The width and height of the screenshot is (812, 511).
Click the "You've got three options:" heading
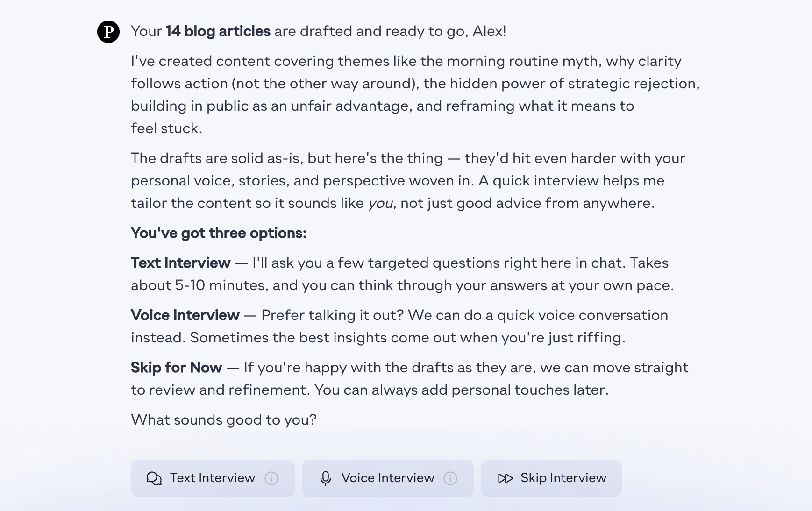click(x=218, y=233)
